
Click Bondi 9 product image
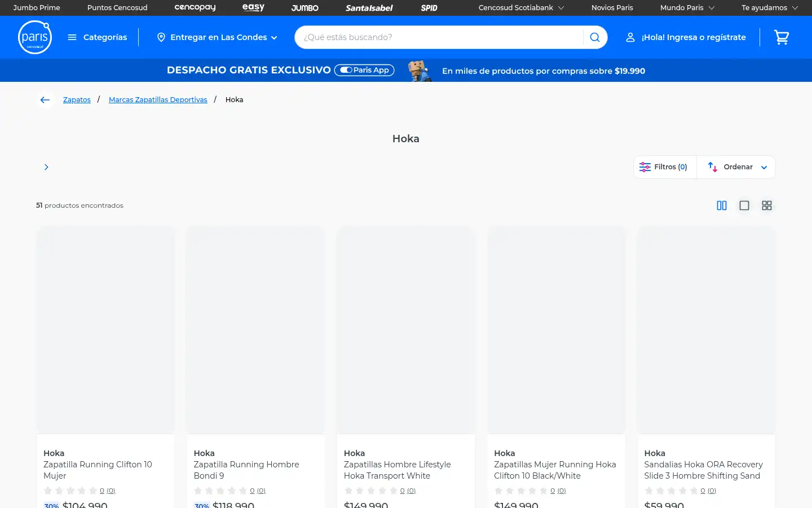pyautogui.click(x=255, y=330)
